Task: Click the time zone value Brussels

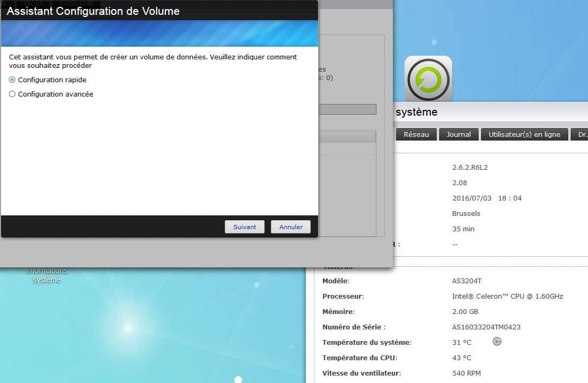Action: coord(466,213)
